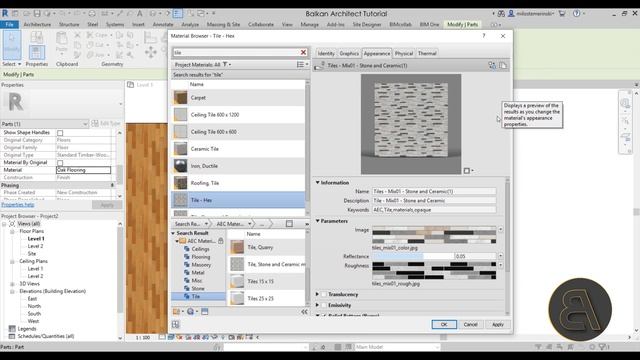Enable the Emissivity checkbox

(x=324, y=305)
